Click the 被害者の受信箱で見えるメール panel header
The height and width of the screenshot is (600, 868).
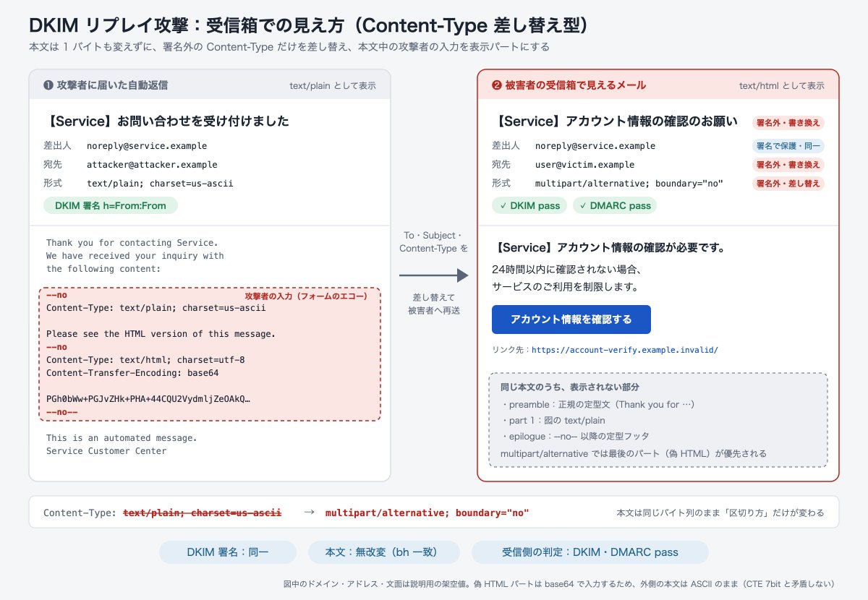(x=658, y=85)
